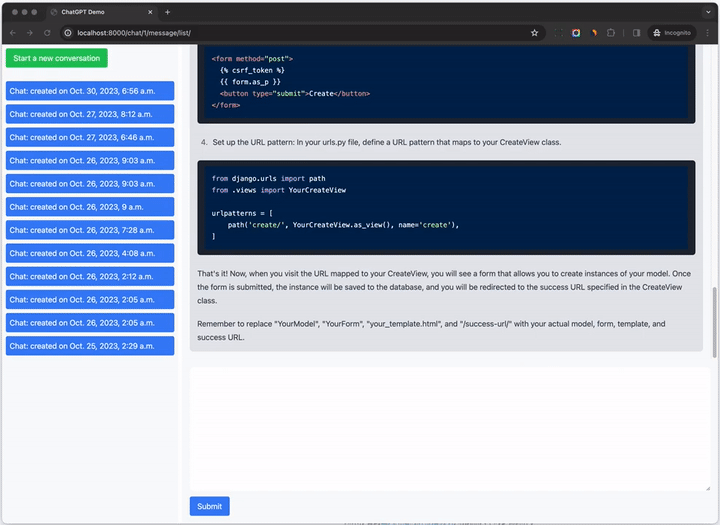This screenshot has width=720, height=525.
Task: Reload the current page
Action: [47, 33]
